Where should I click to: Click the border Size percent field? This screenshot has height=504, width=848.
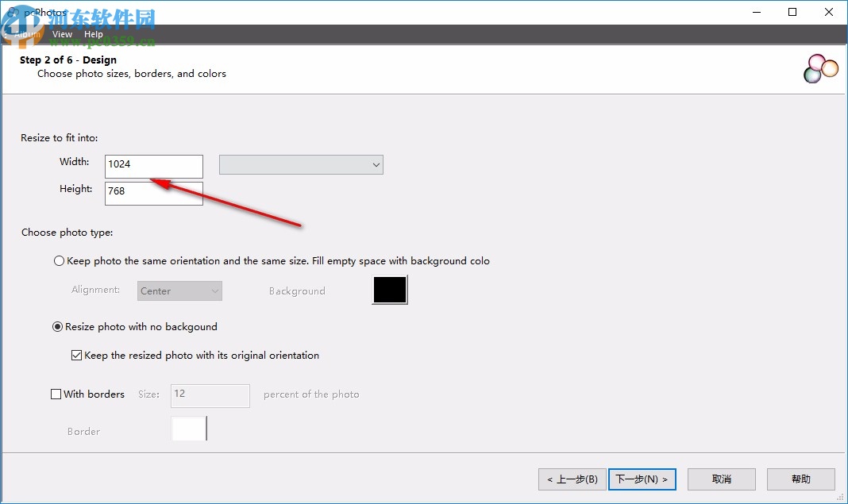click(x=210, y=396)
